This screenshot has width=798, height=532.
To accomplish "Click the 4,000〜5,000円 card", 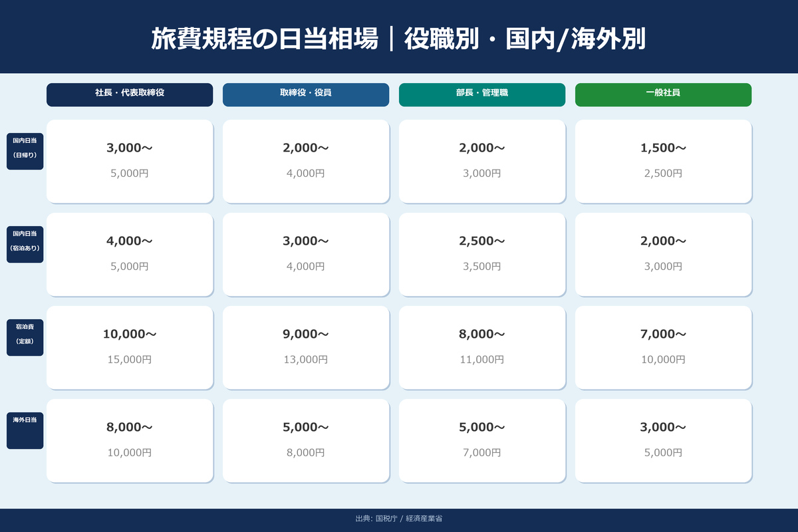I will pos(130,254).
